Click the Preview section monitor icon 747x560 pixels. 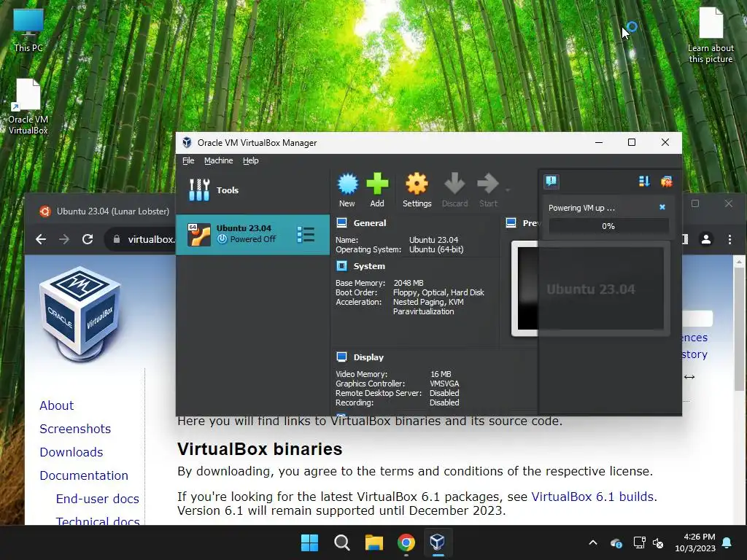511,223
